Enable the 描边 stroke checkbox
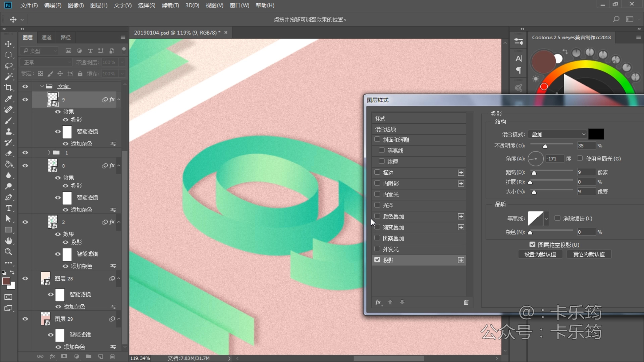This screenshot has height=362, width=644. (377, 172)
